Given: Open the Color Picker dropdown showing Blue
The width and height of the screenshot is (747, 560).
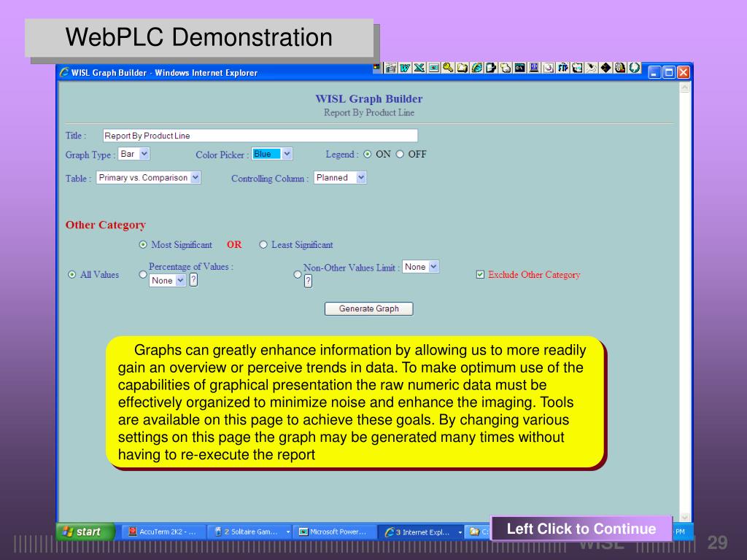Looking at the screenshot, I should (272, 154).
